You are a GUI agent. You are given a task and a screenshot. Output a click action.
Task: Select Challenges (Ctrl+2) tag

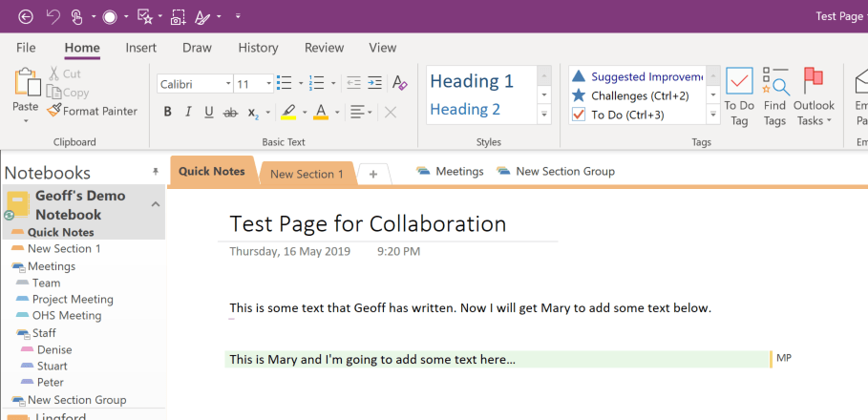tap(637, 95)
